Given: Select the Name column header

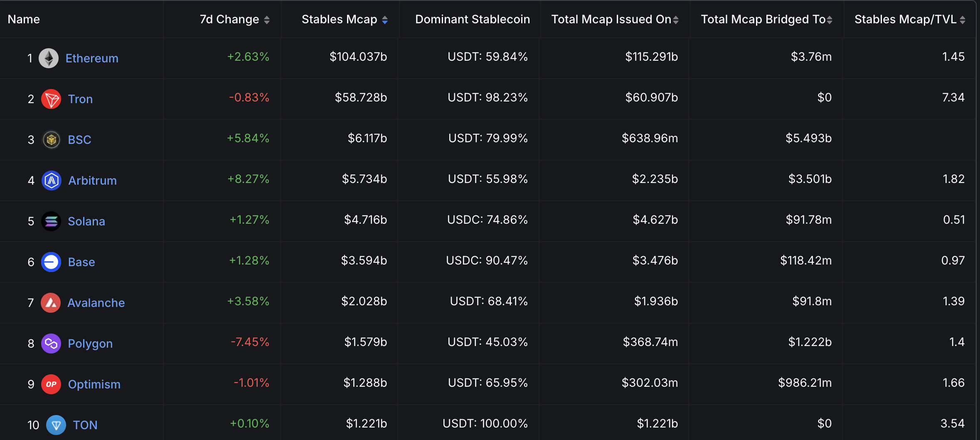Looking at the screenshot, I should click(23, 19).
